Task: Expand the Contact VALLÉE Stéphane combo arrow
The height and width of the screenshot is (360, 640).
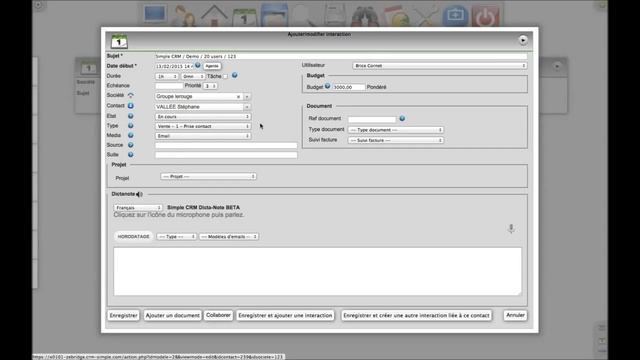Action: (x=247, y=107)
